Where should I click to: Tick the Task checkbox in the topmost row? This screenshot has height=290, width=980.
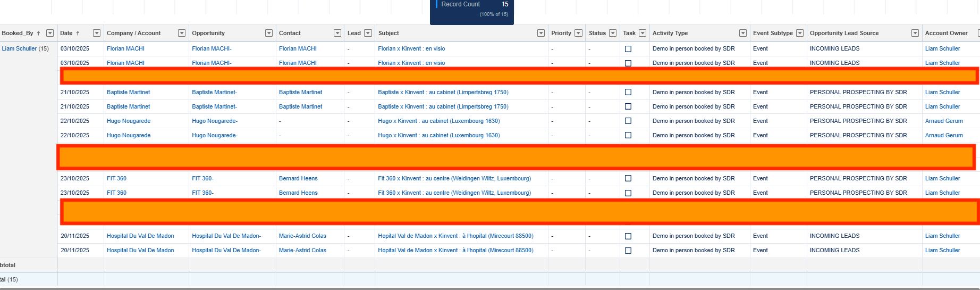pos(628,49)
